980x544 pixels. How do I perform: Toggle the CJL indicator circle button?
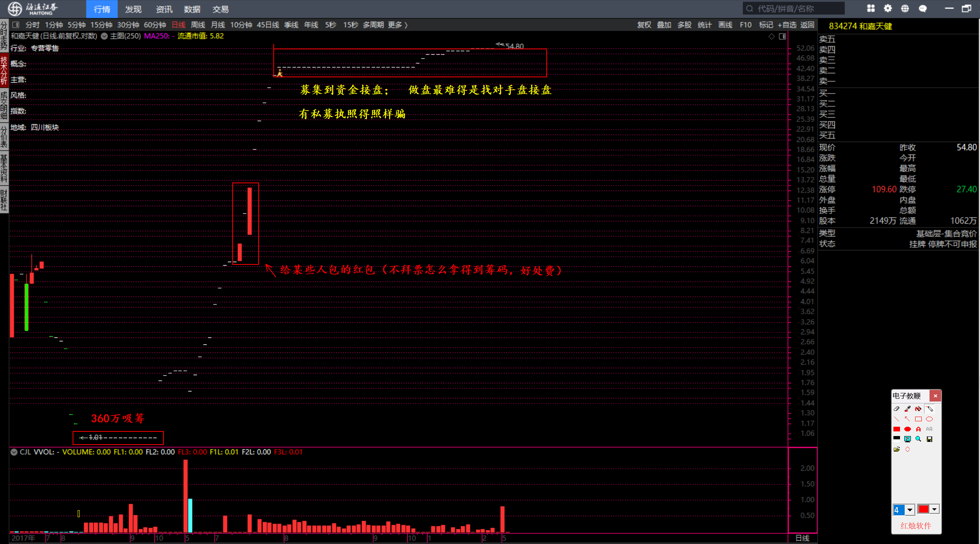point(14,452)
